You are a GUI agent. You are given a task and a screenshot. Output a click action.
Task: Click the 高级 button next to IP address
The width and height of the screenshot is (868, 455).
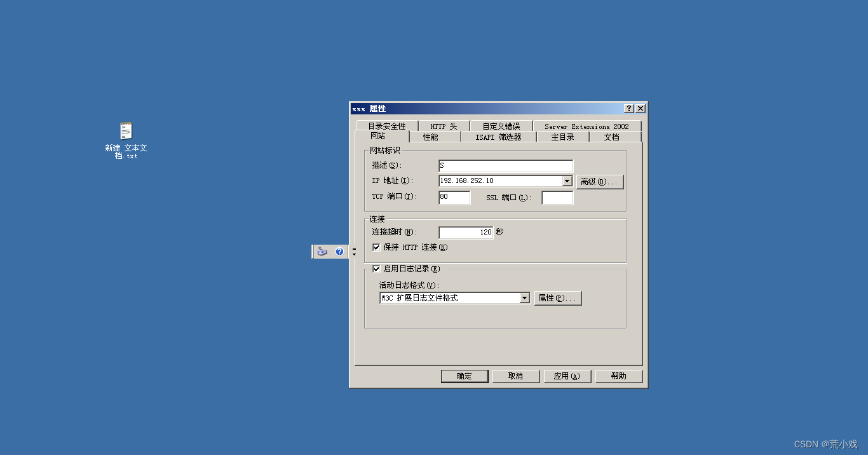(x=600, y=180)
